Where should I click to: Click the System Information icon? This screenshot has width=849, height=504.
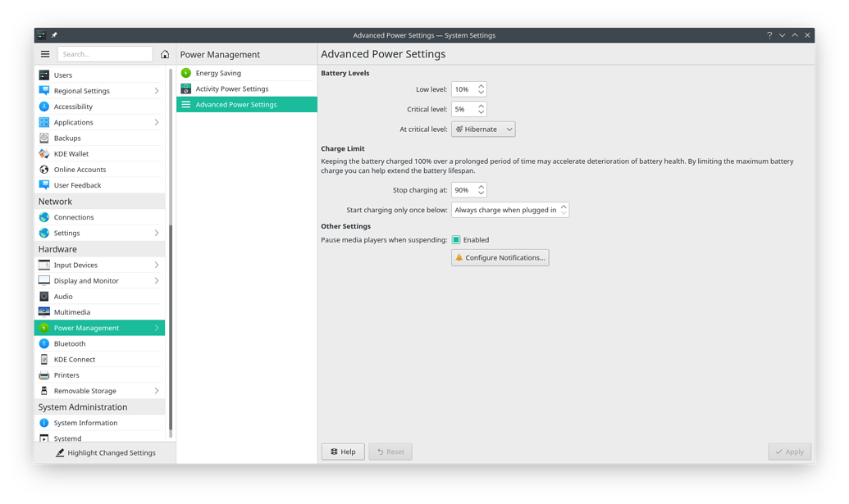pos(44,423)
